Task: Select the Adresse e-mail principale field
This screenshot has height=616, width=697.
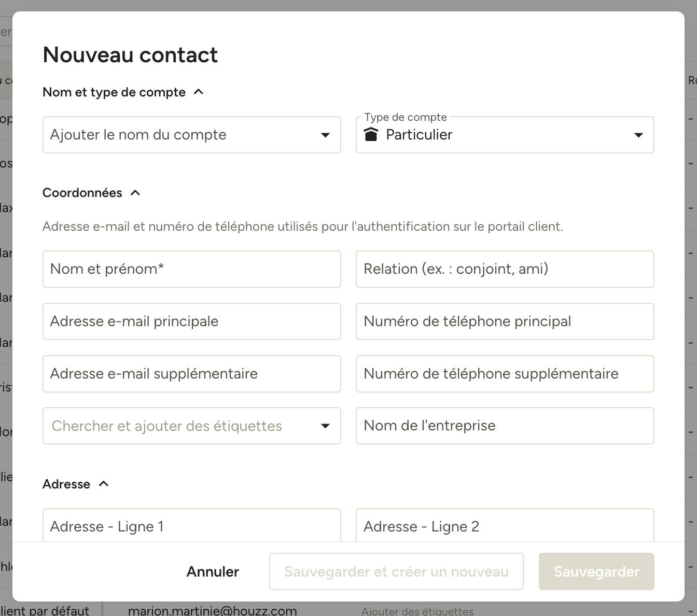Action: tap(191, 321)
